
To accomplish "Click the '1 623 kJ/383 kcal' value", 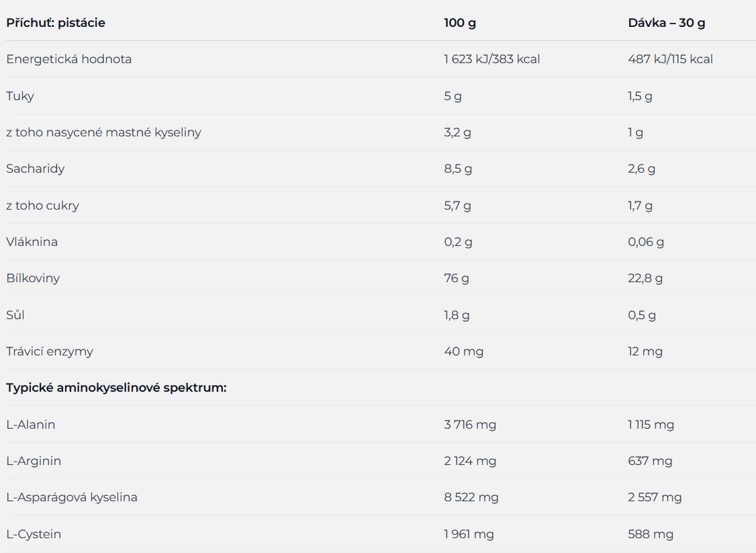I will (491, 59).
